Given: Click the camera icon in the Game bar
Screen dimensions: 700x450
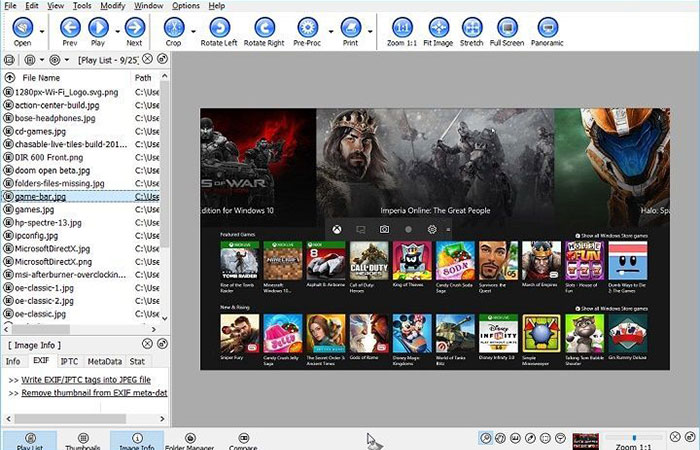Looking at the screenshot, I should [x=384, y=229].
